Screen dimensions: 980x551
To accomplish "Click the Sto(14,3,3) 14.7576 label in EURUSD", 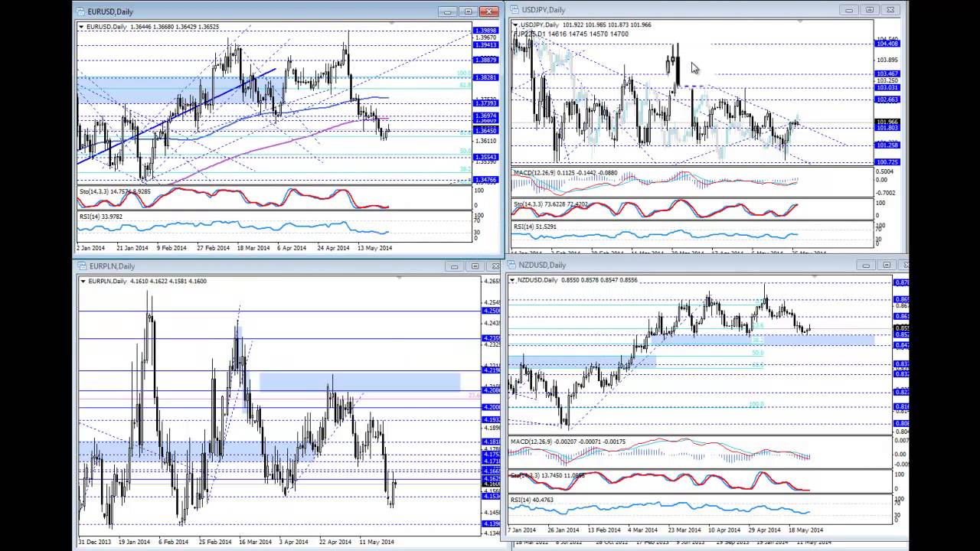I will tap(115, 191).
